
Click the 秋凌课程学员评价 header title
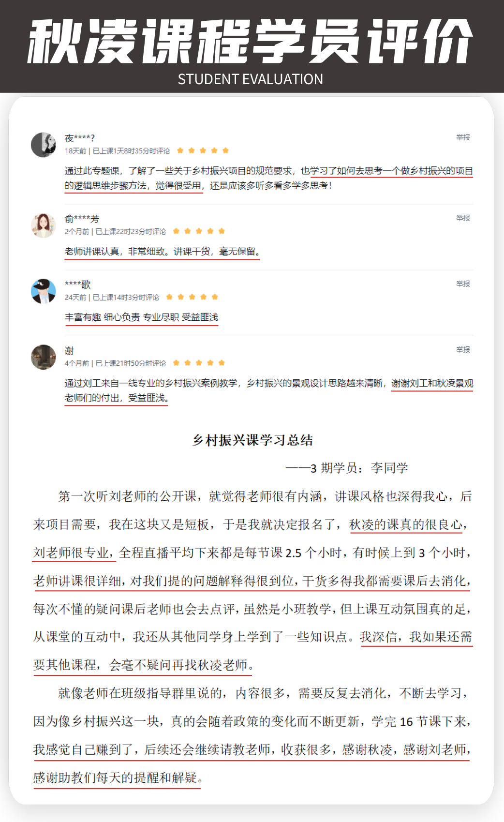pos(250,42)
